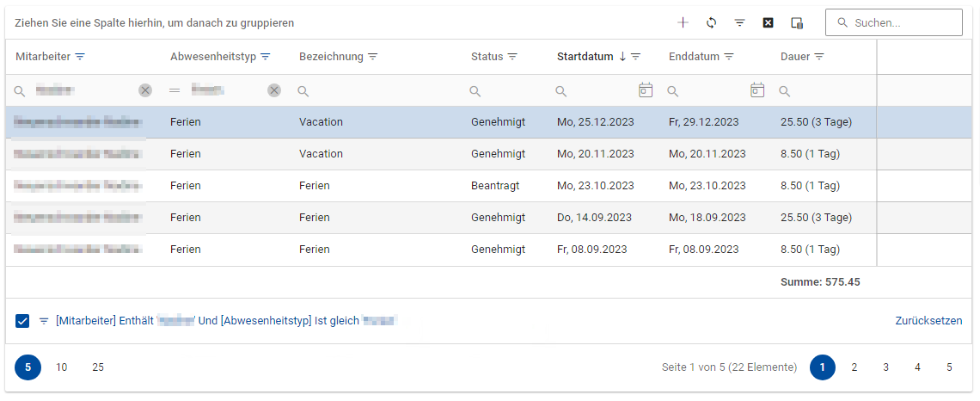The width and height of the screenshot is (980, 401).
Task: Sort by the Startdatum column header
Action: pos(585,57)
